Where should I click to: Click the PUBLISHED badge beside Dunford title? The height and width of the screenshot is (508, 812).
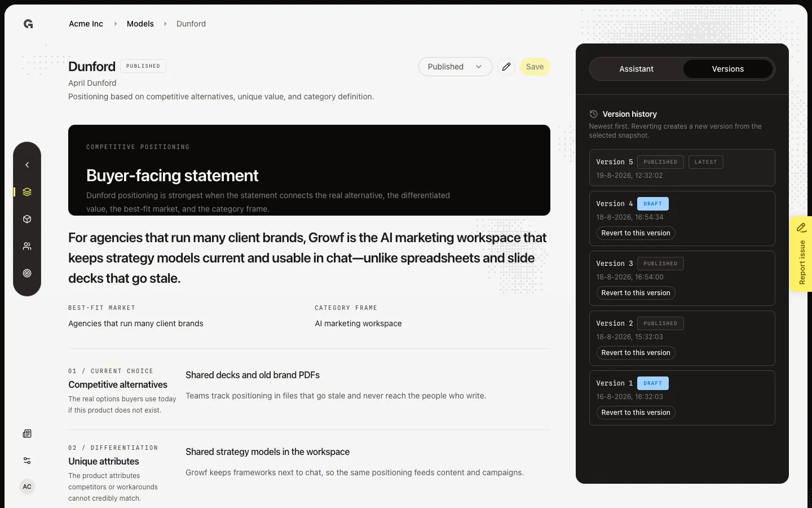[143, 66]
